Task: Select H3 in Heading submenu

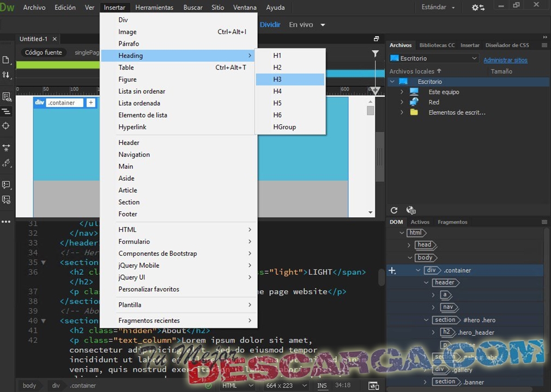Action: tap(290, 79)
